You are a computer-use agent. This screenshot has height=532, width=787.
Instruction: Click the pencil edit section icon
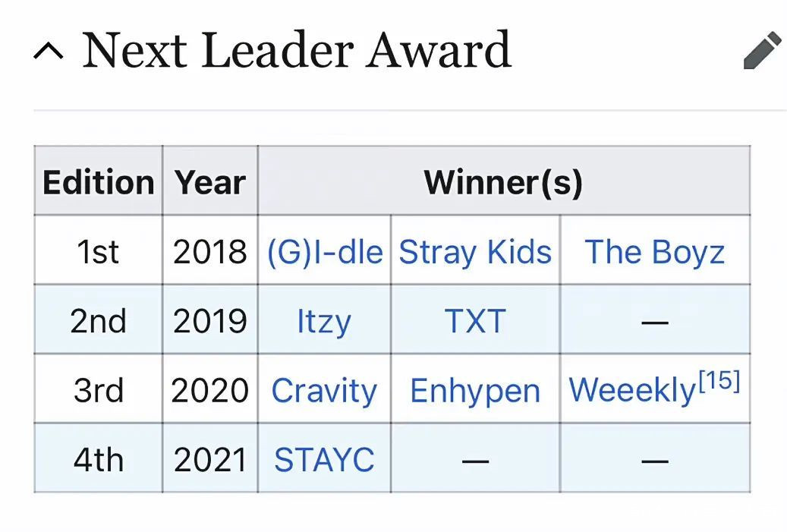762,51
